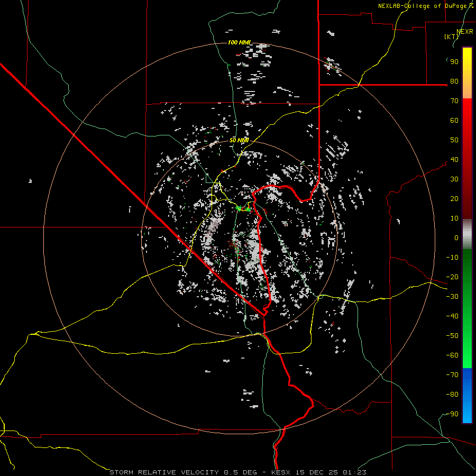Click the 30 value on velocity scale
The height and width of the screenshot is (476, 476).
(x=454, y=179)
